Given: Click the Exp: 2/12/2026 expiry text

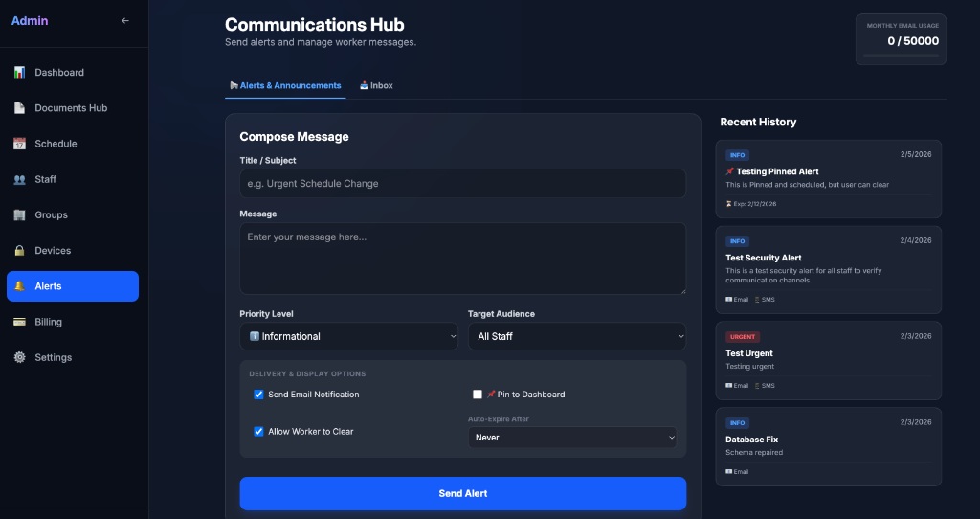Looking at the screenshot, I should [755, 204].
